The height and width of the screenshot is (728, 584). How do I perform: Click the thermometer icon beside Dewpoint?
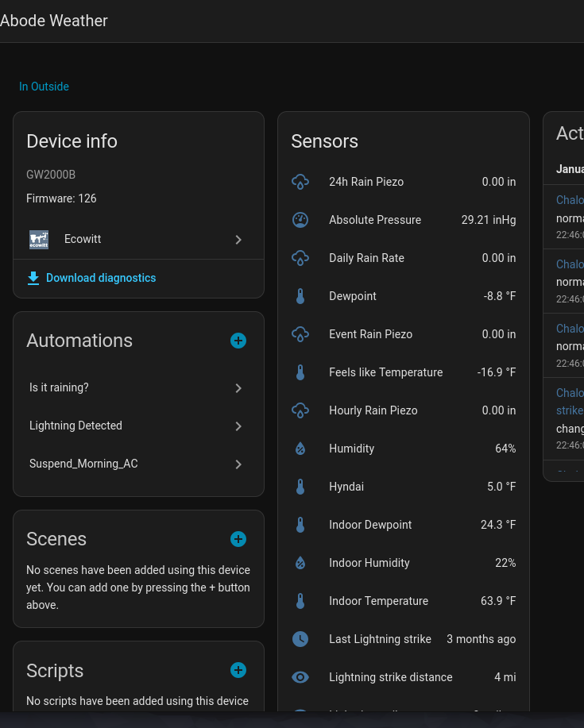point(300,296)
